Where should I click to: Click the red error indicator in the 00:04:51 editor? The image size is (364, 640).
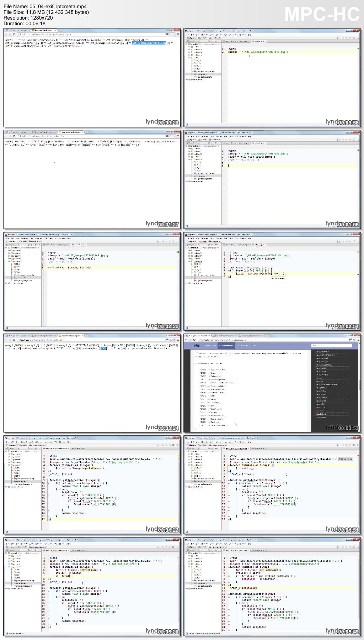[x=358, y=456]
